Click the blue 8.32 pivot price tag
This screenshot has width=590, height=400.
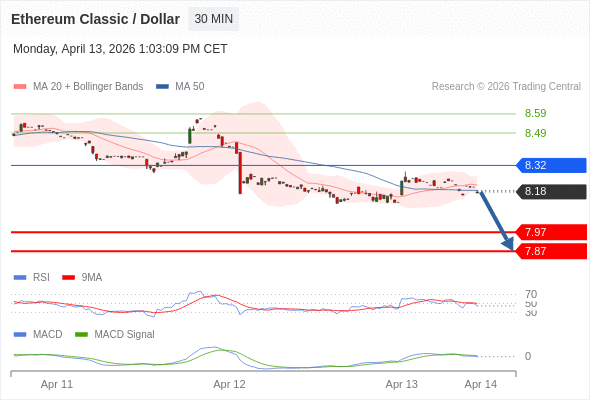(x=551, y=165)
